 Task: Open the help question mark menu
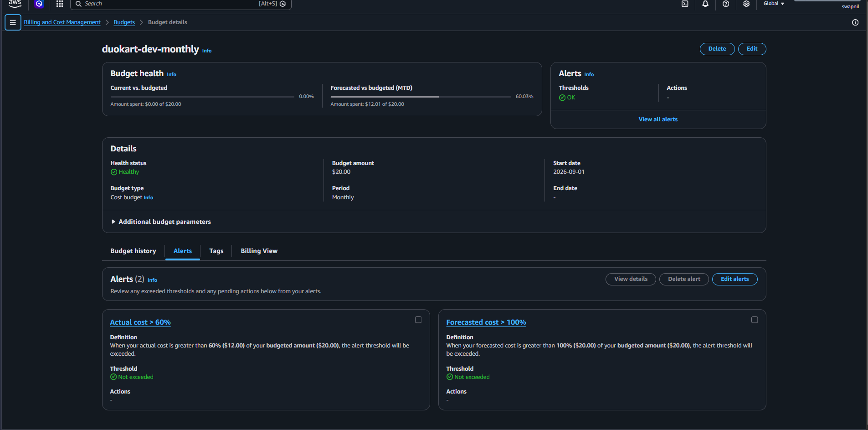726,4
